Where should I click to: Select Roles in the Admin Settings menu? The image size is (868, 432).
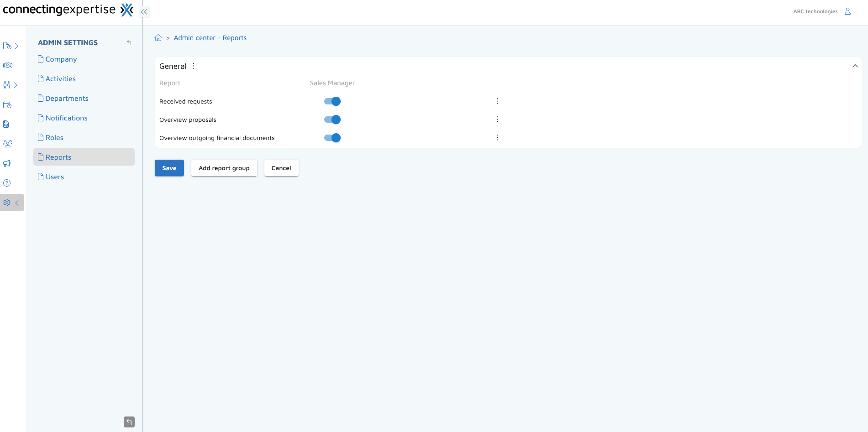pos(54,137)
